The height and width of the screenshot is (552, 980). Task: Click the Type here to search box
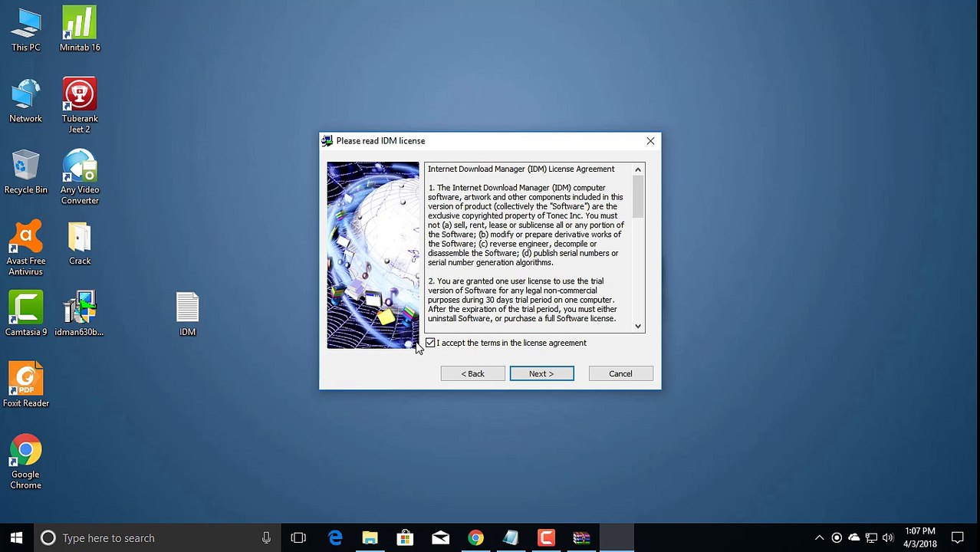[x=157, y=537]
